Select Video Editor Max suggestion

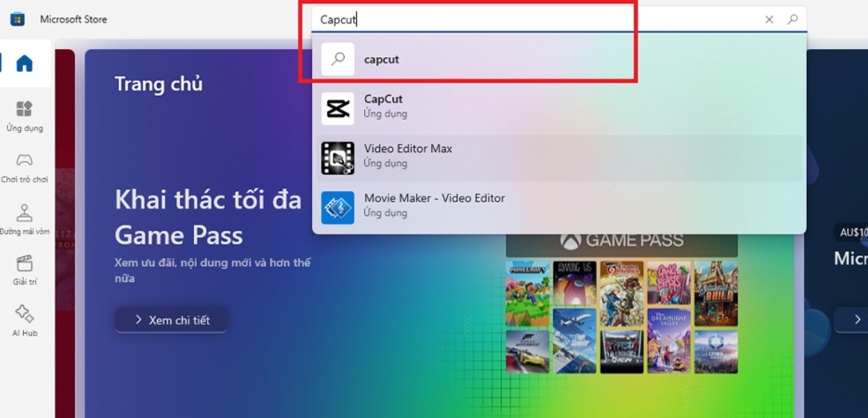click(407, 156)
